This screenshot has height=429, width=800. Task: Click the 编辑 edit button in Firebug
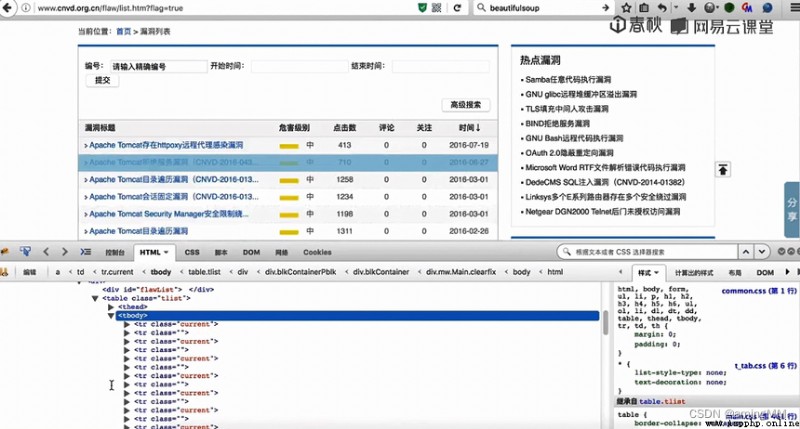tap(30, 272)
